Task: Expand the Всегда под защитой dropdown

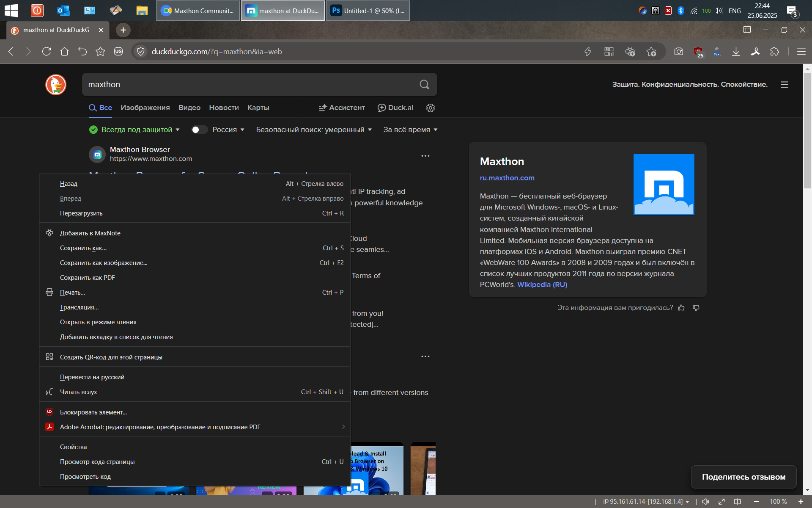Action: point(134,130)
